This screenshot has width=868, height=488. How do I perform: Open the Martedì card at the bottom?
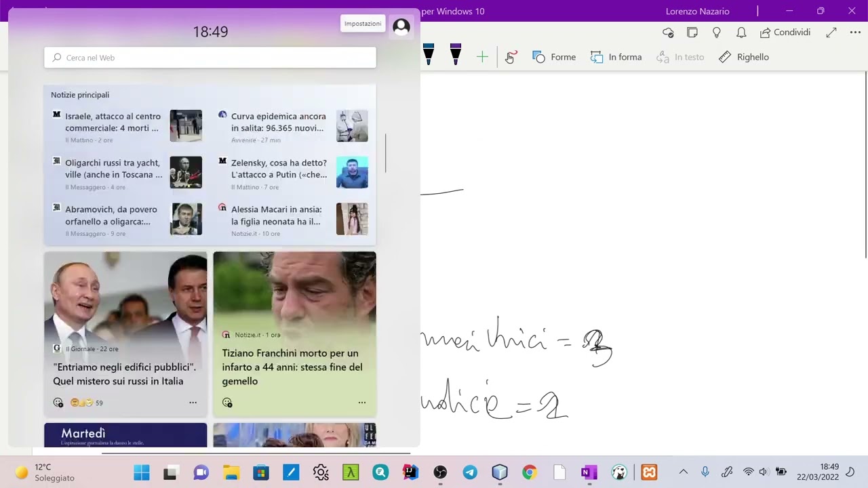[x=125, y=435]
